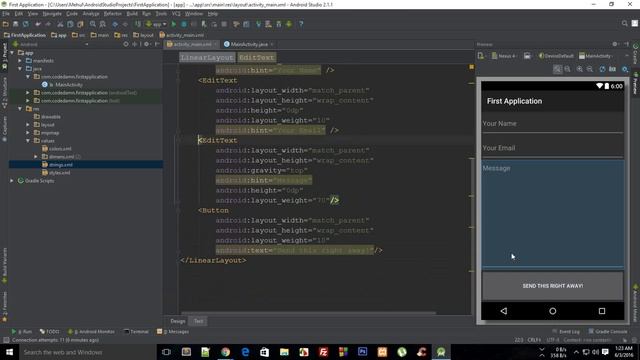
Task: Click the Preview refresh icon
Action: (602, 69)
